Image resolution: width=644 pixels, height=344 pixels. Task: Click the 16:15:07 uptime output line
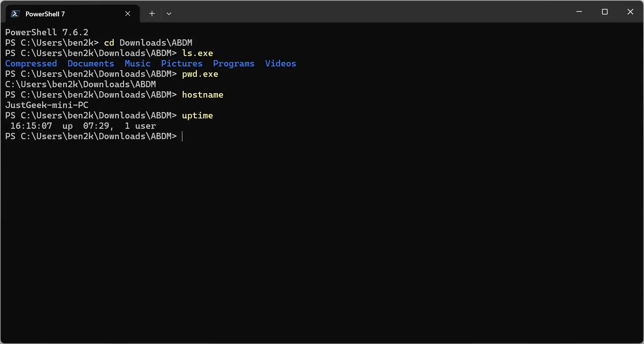[83, 126]
